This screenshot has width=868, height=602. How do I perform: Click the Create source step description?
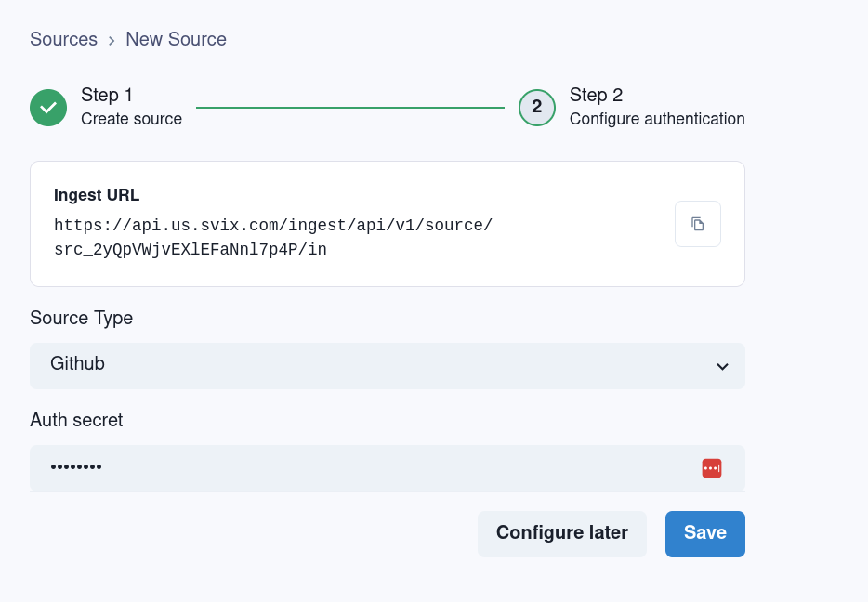pyautogui.click(x=131, y=119)
